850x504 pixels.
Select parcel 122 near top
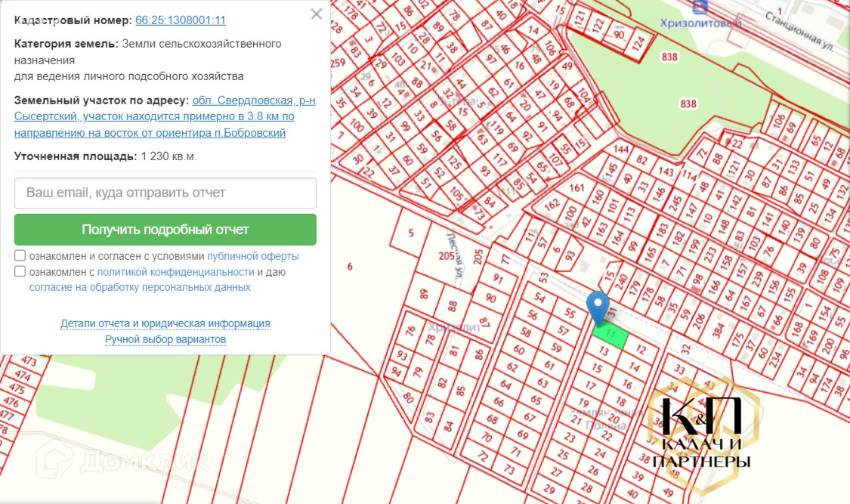coord(598,24)
